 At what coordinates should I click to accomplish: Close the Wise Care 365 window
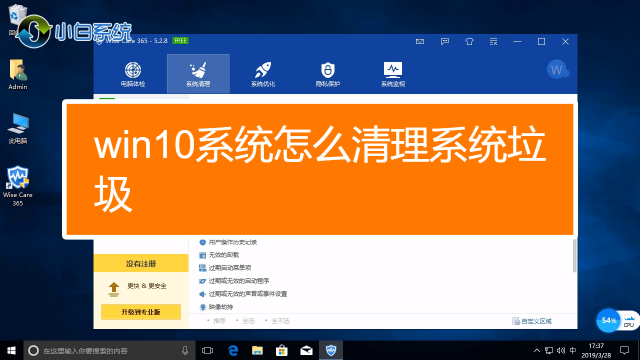(x=565, y=42)
